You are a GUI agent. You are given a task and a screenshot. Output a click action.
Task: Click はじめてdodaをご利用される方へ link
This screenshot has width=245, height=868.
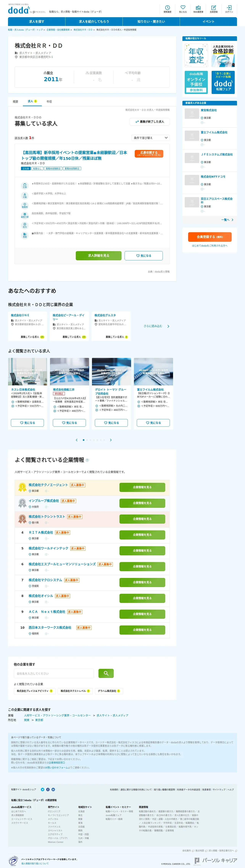[210, 246]
